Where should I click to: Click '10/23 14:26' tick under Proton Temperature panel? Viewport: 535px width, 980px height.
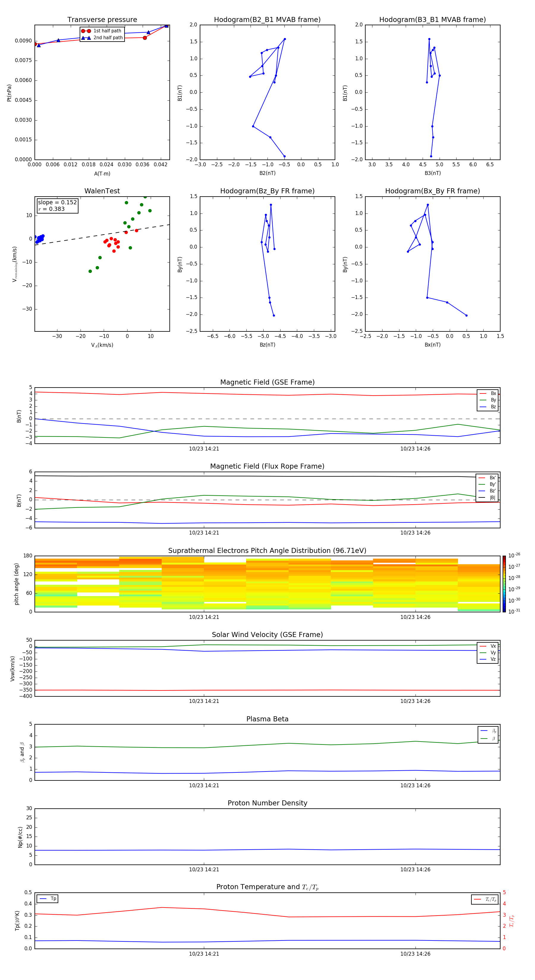(415, 954)
